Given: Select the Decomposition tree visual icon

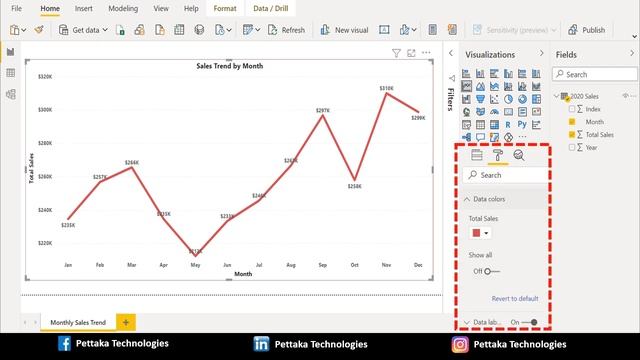Looking at the screenshot, I should [467, 137].
